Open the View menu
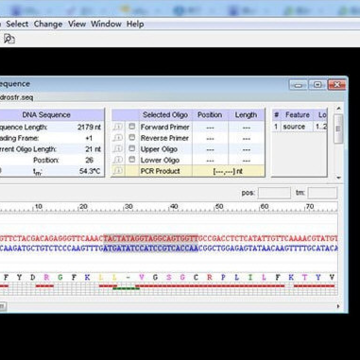Screen dimensions: 360x360 pyautogui.click(x=77, y=24)
